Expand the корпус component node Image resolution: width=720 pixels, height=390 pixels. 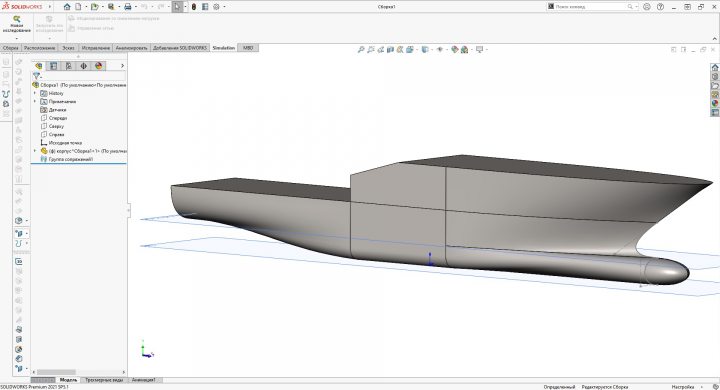[35, 151]
